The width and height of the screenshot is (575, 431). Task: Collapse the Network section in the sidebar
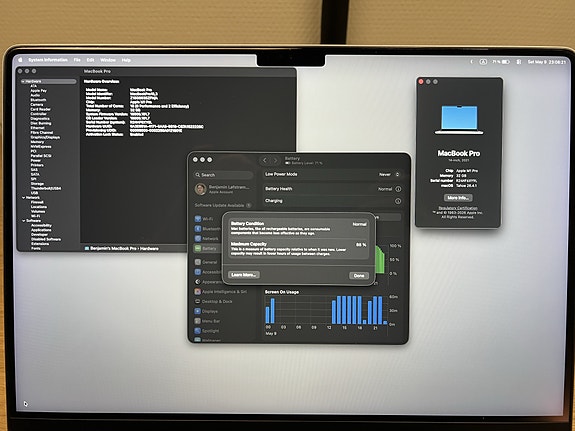coord(23,198)
